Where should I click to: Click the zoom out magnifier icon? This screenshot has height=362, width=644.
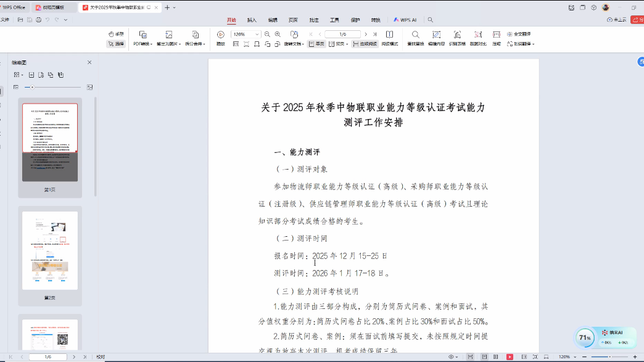pyautogui.click(x=267, y=35)
